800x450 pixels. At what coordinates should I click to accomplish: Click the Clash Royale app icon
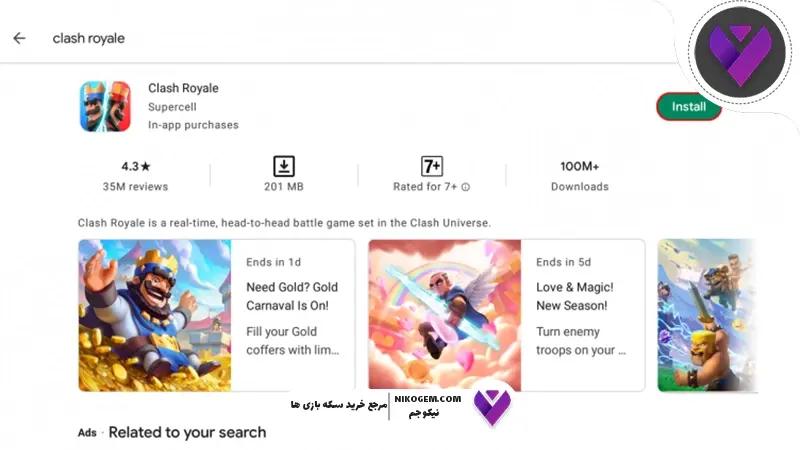(x=105, y=106)
